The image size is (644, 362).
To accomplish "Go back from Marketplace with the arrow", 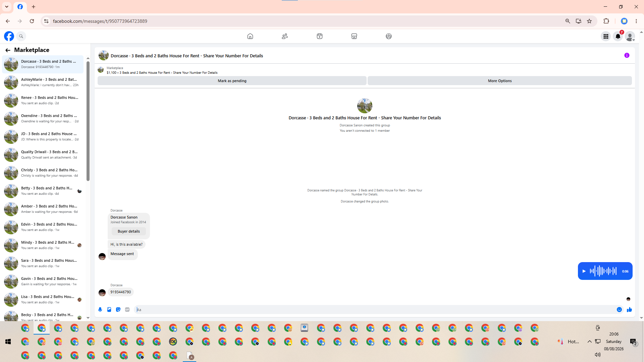I will tap(8, 50).
